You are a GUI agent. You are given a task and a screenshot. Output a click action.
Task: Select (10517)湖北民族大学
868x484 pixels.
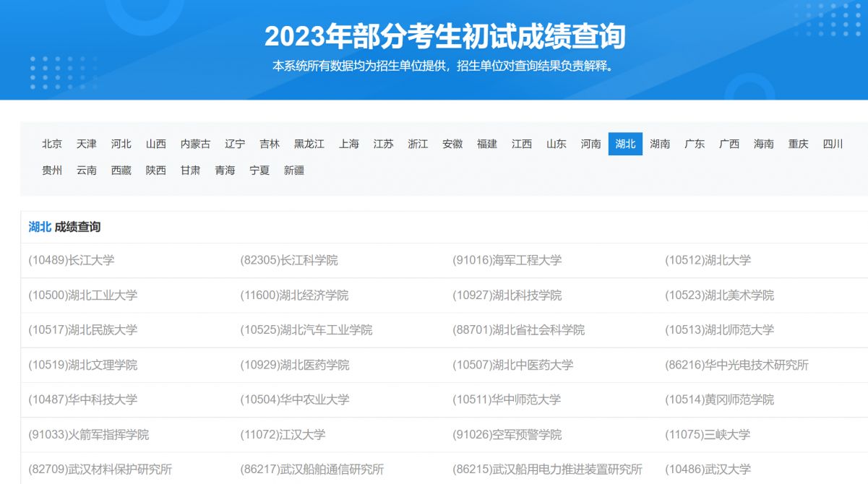coord(83,330)
